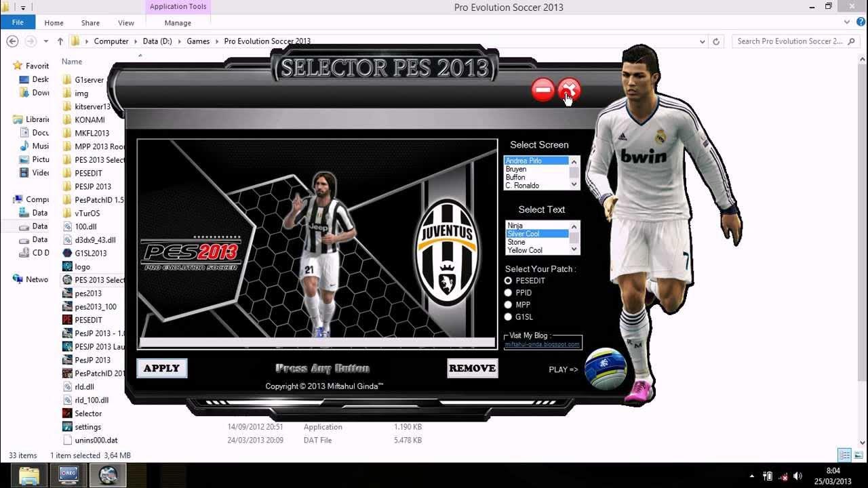Click the down arrow of the Select Text list scrollbar
This screenshot has height=488, width=868.
[x=574, y=249]
